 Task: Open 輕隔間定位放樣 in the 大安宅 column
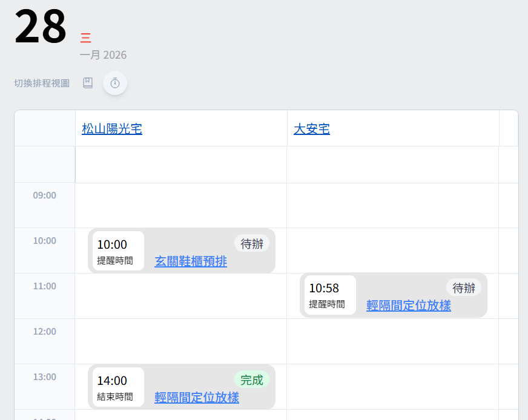(x=409, y=306)
